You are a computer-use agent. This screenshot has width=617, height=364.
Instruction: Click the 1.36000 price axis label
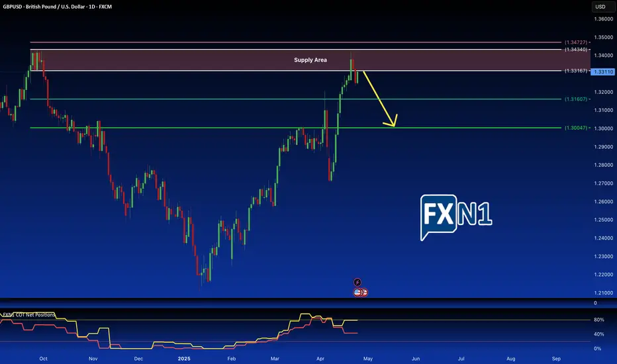point(604,19)
